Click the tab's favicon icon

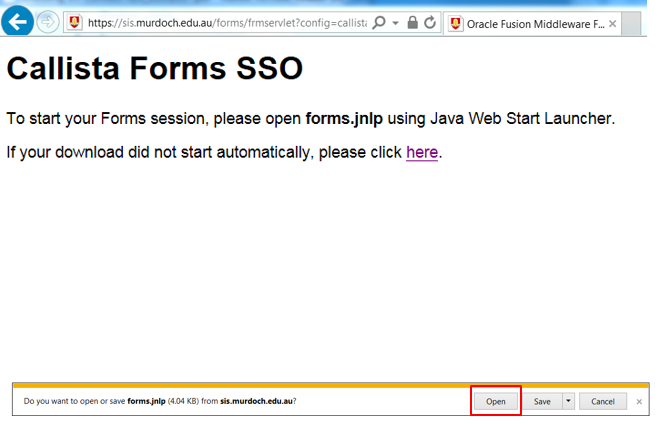coord(453,23)
